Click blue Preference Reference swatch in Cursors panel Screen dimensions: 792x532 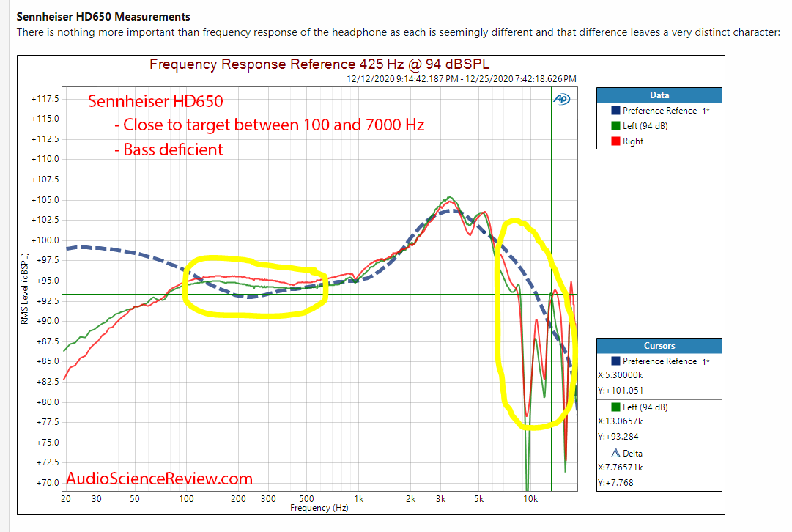click(x=615, y=361)
